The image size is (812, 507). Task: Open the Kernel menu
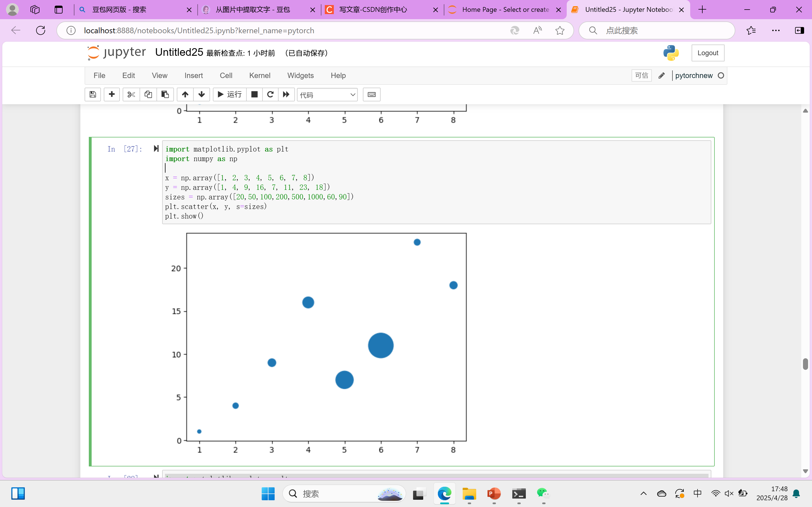259,75
